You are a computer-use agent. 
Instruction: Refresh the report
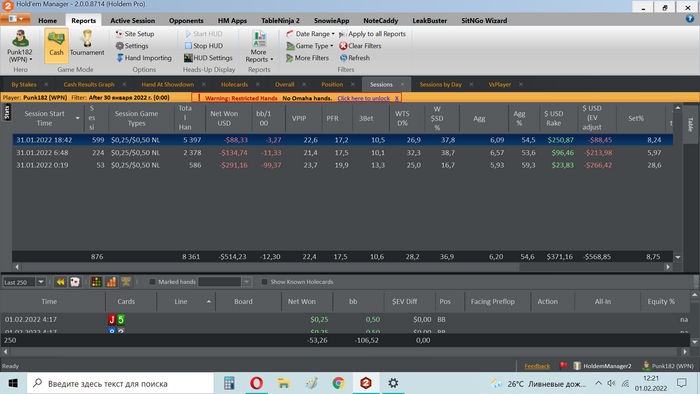tap(354, 58)
